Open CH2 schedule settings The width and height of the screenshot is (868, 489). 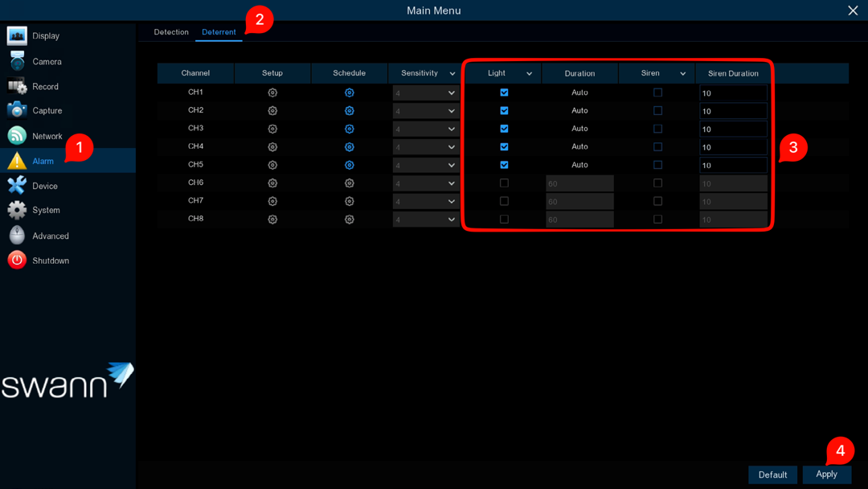(350, 111)
